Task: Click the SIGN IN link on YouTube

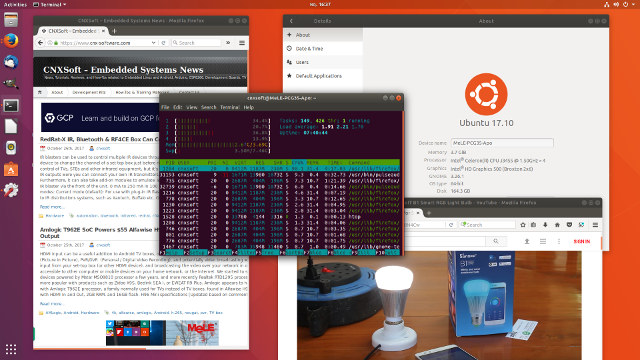Action: click(x=582, y=242)
